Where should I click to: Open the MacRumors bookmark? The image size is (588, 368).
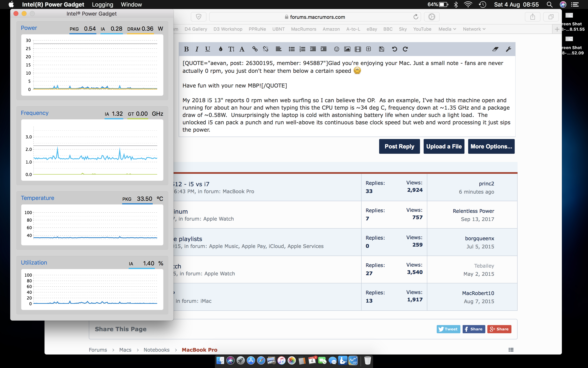point(303,29)
